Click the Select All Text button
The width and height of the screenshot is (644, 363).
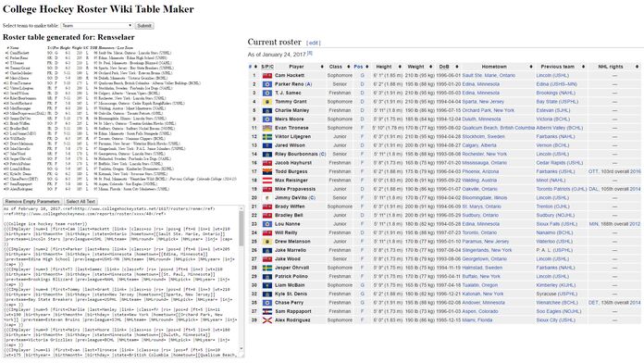[80, 202]
